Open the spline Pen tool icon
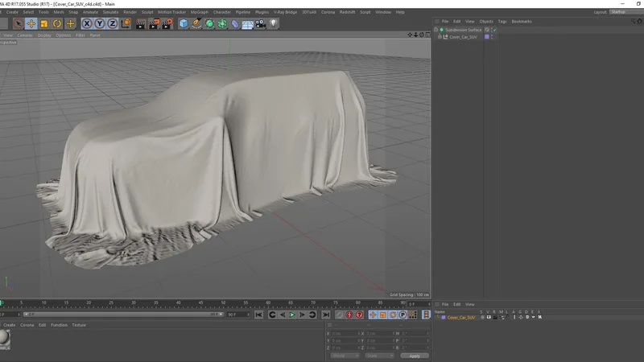 click(x=196, y=24)
